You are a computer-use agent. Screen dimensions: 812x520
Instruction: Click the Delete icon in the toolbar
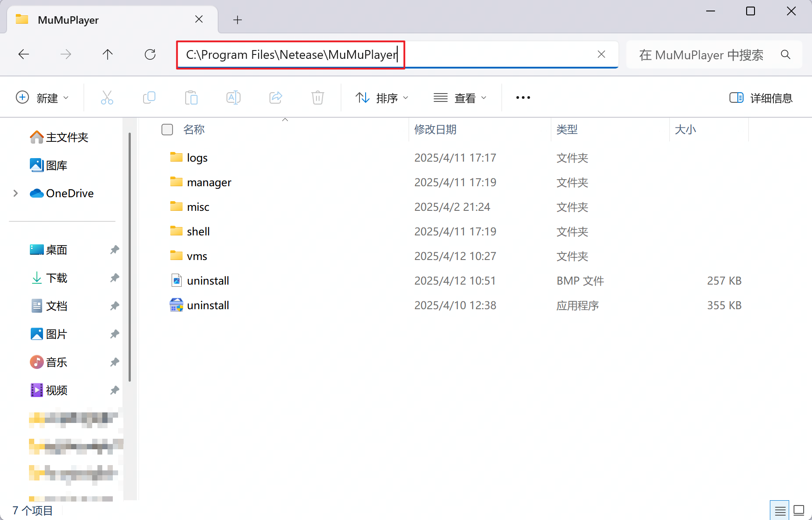317,97
